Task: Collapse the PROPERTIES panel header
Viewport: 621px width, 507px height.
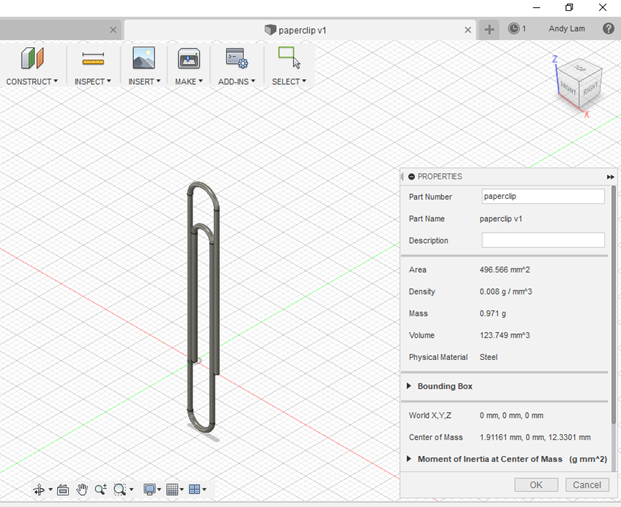Action: (411, 177)
